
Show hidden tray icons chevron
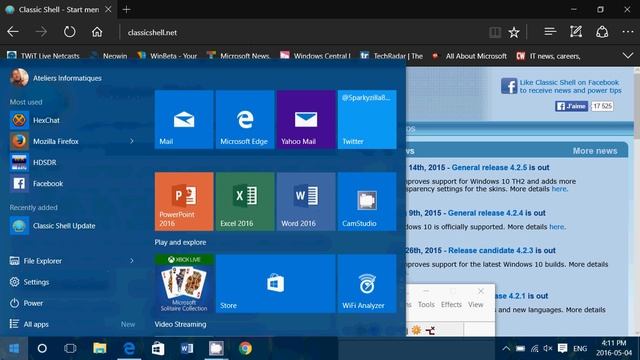506,349
